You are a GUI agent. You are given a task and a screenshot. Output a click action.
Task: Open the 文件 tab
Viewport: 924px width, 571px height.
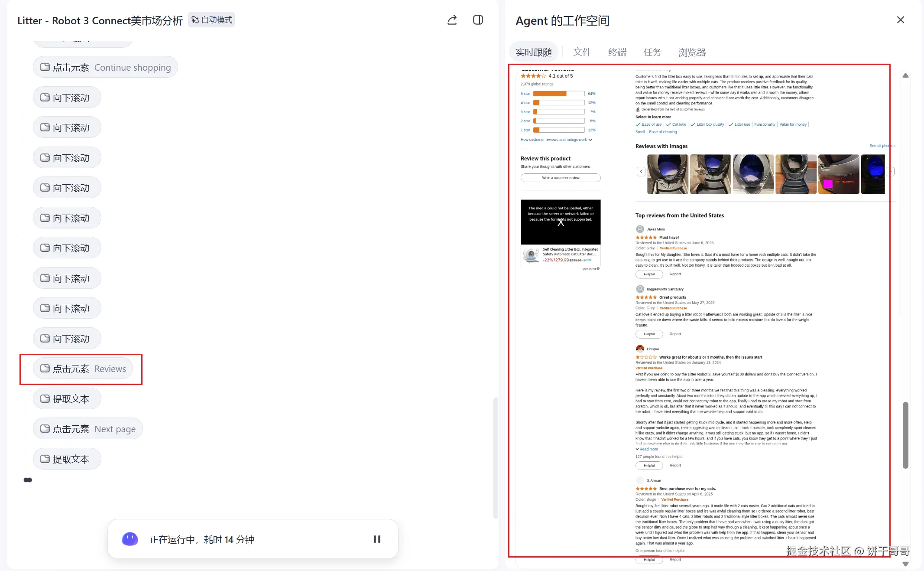[582, 52]
